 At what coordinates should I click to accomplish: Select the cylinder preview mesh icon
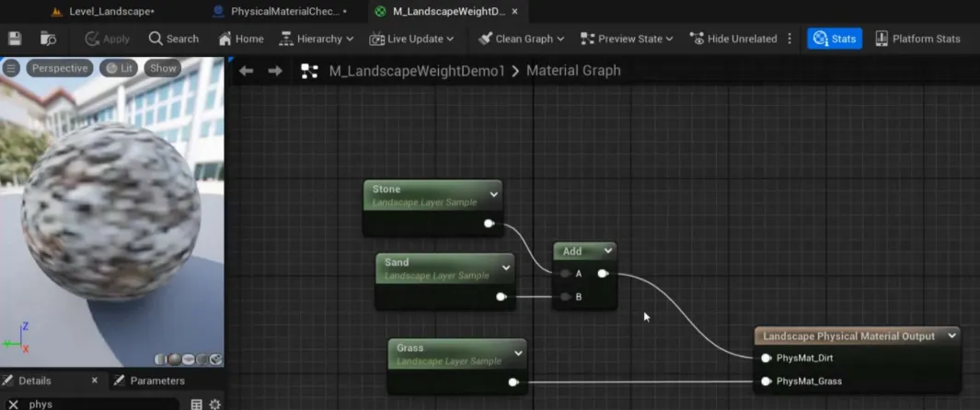(162, 359)
